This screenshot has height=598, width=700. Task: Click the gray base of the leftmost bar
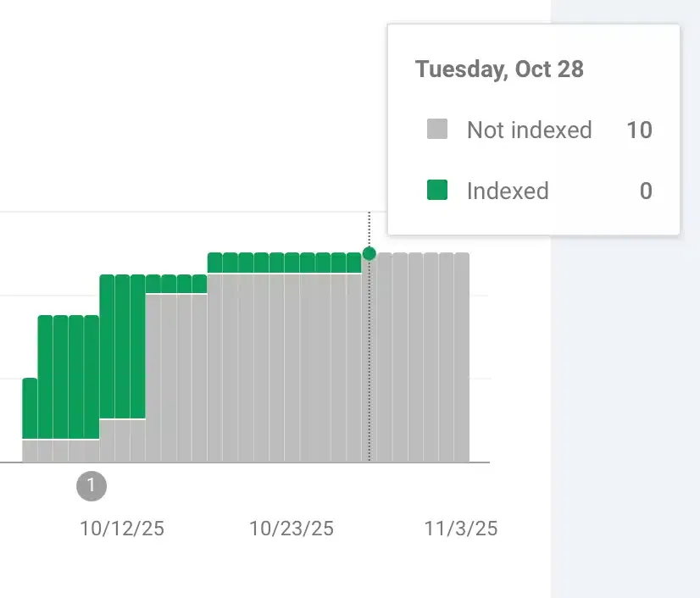tap(30, 451)
